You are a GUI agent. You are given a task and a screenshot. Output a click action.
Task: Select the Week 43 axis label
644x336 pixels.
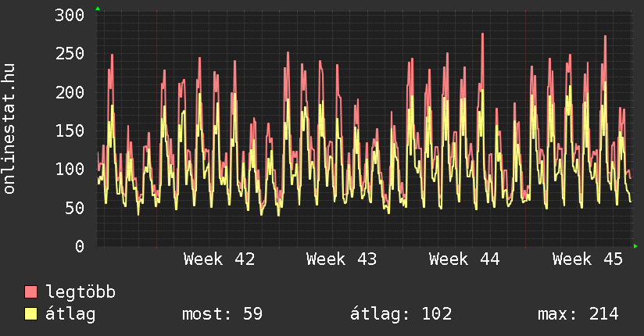tap(342, 259)
